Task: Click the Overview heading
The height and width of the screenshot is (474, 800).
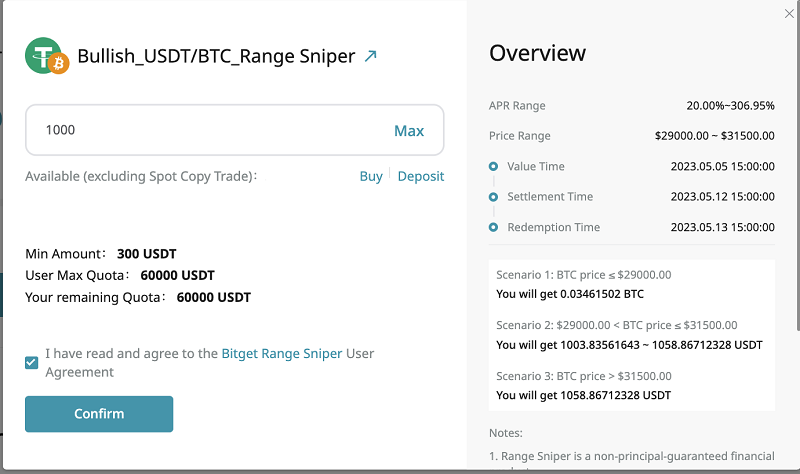Action: coord(537,53)
